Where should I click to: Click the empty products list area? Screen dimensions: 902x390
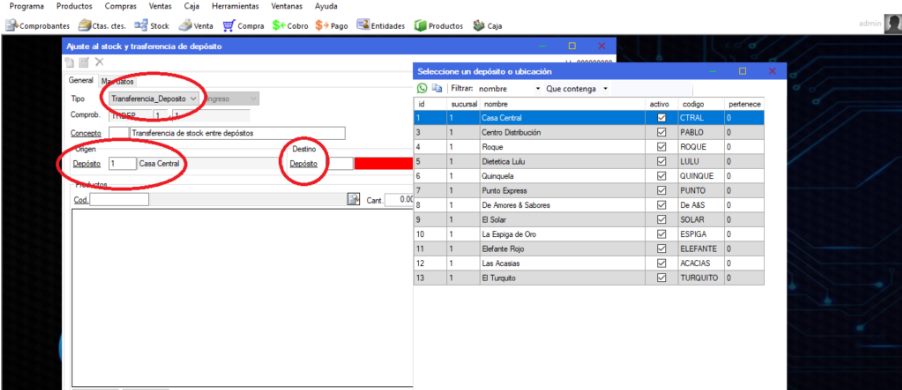(242, 298)
